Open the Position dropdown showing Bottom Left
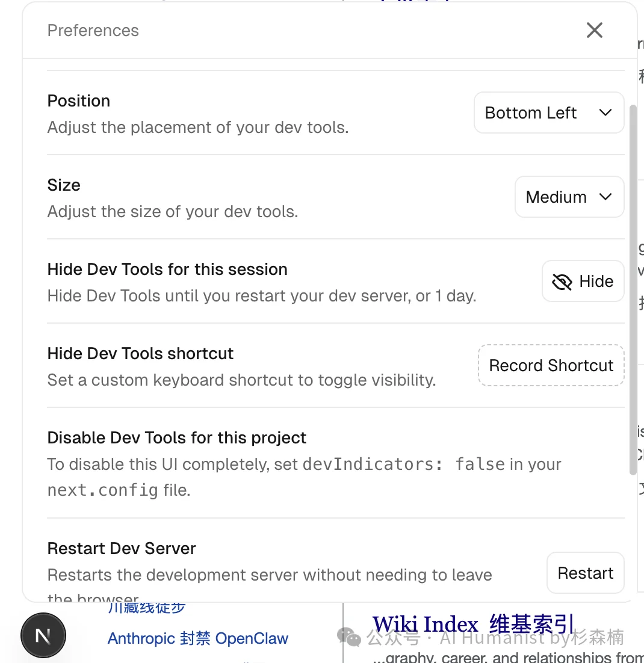 pos(548,112)
